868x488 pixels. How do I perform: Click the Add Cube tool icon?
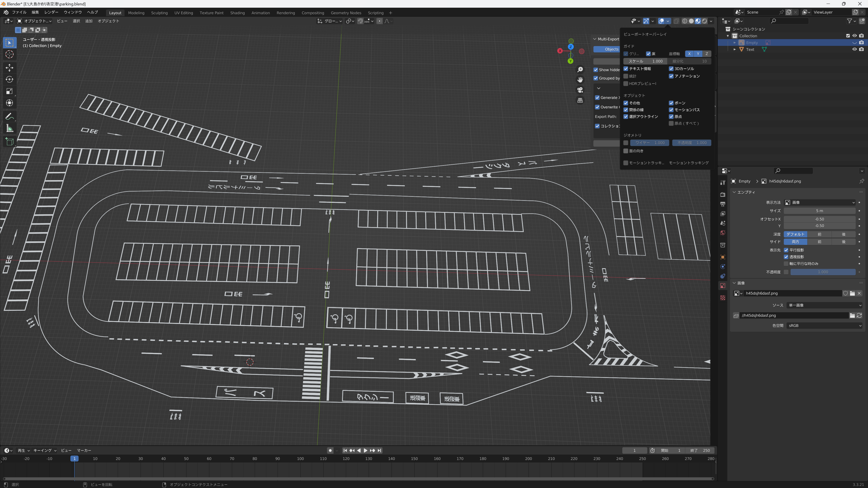9,142
